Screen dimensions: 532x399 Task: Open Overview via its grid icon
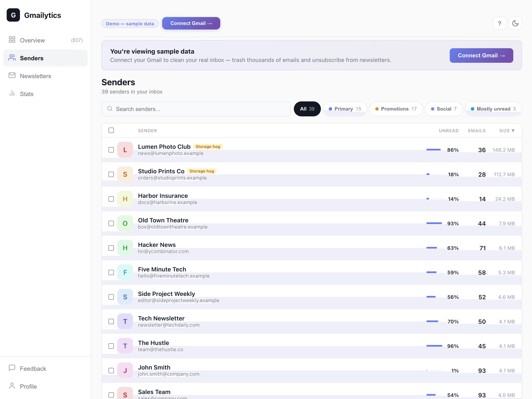pyautogui.click(x=12, y=39)
